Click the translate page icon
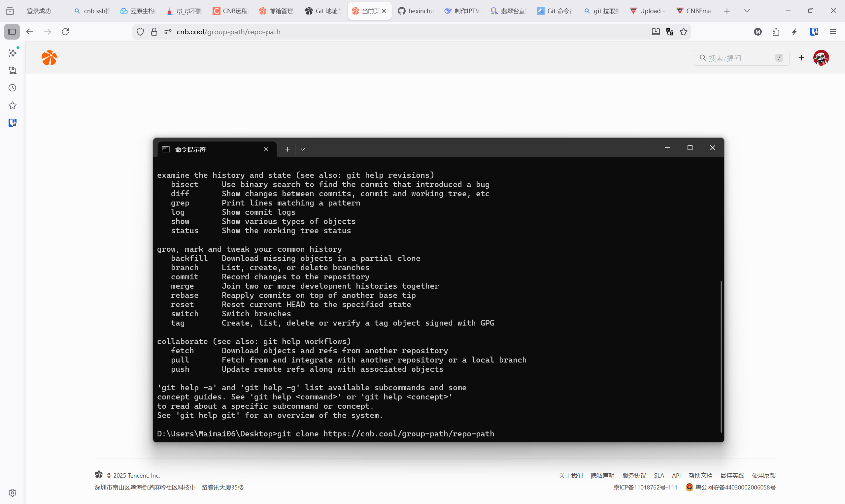 pos(670,32)
